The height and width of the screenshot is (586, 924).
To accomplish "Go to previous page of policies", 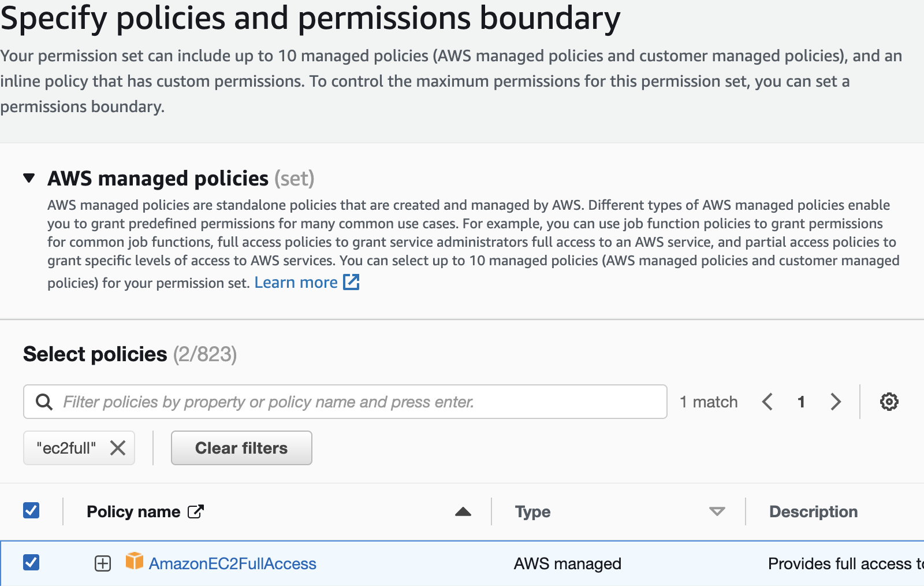I will [767, 402].
